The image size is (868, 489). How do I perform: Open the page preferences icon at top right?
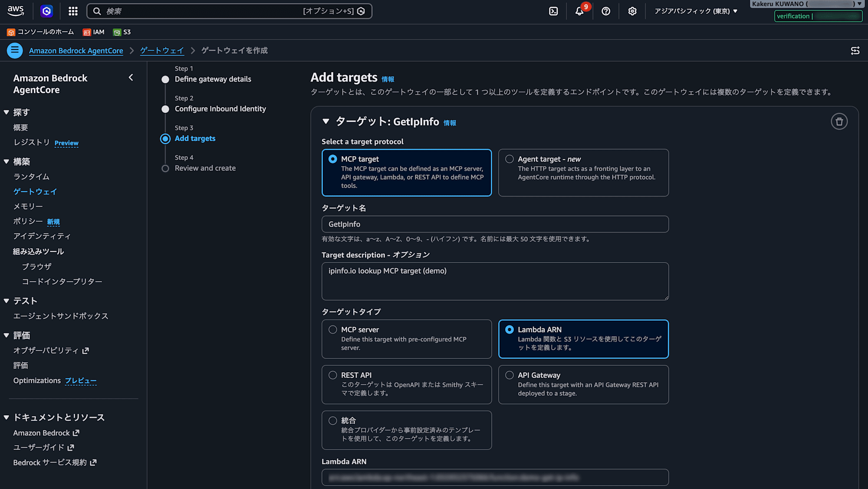(x=855, y=51)
